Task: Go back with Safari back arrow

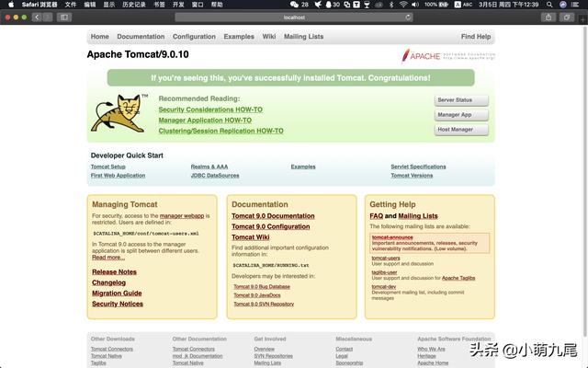Action: (37, 17)
